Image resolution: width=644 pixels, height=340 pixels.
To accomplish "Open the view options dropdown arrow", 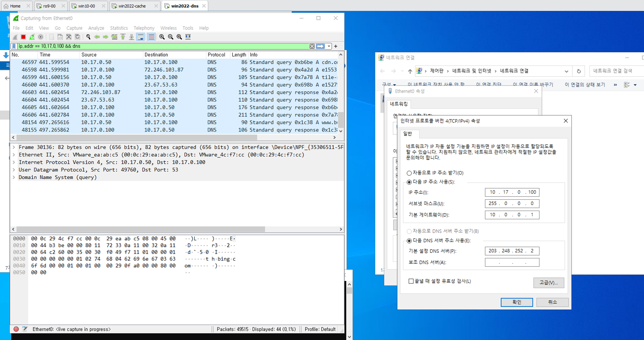I will pyautogui.click(x=635, y=85).
